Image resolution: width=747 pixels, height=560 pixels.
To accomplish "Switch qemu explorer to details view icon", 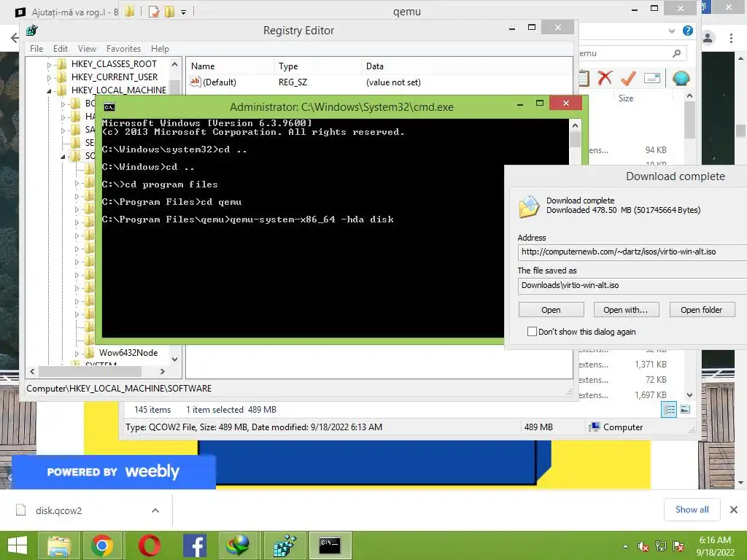I will point(668,409).
